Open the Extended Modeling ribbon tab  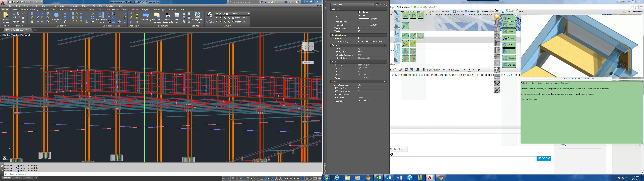[30, 10]
